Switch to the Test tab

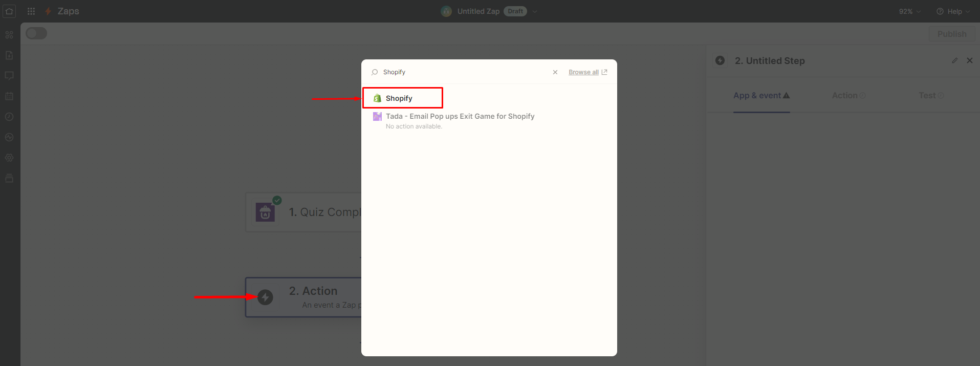pos(931,96)
